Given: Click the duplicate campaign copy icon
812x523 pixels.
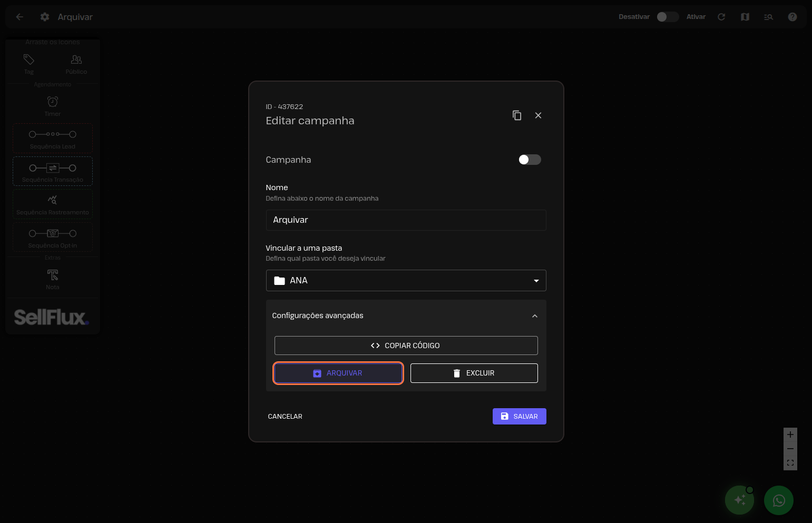Looking at the screenshot, I should click(x=517, y=115).
